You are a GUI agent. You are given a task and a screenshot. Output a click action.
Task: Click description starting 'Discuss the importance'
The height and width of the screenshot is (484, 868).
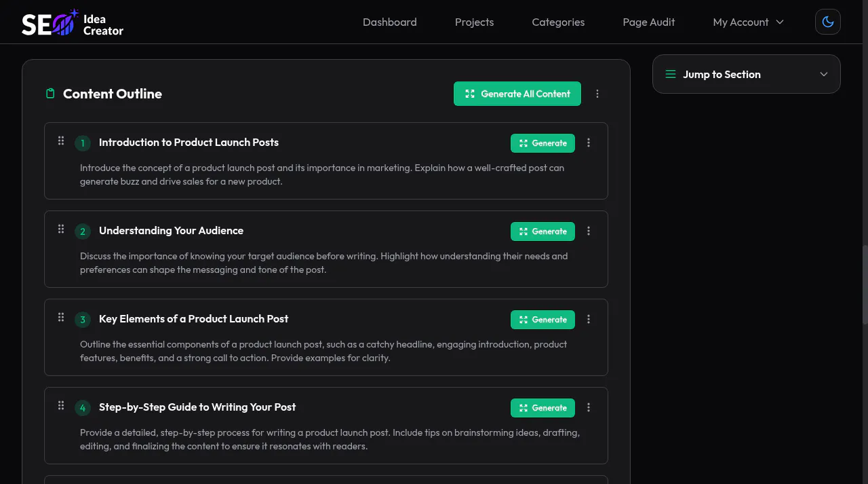pyautogui.click(x=323, y=263)
